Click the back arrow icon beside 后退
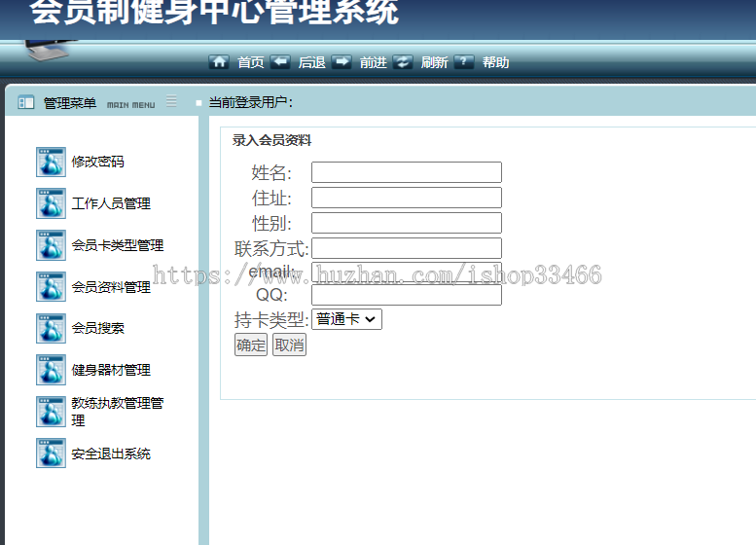The image size is (756, 545). 280,61
